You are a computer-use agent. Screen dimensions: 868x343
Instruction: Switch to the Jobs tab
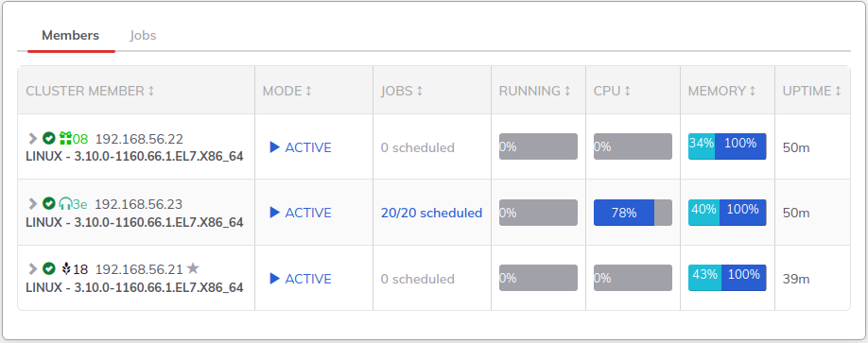[143, 35]
